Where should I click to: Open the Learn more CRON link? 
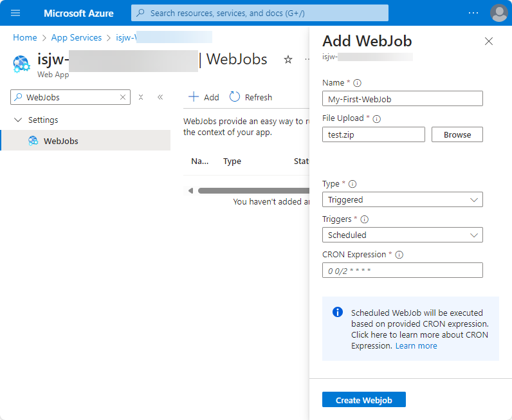416,346
